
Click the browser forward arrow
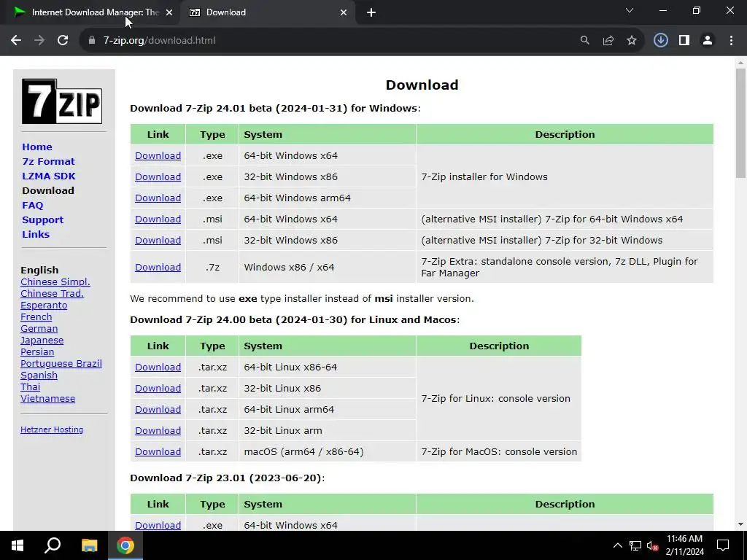[x=39, y=41]
